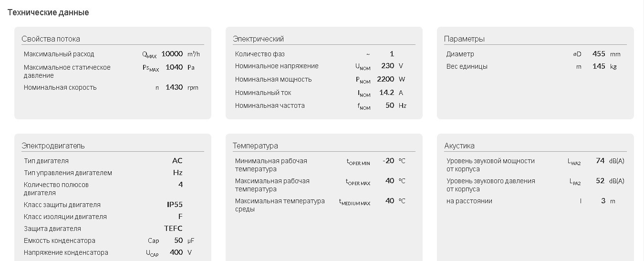The width and height of the screenshot is (644, 261).
Task: Click the sound power value 74
Action: (x=601, y=161)
